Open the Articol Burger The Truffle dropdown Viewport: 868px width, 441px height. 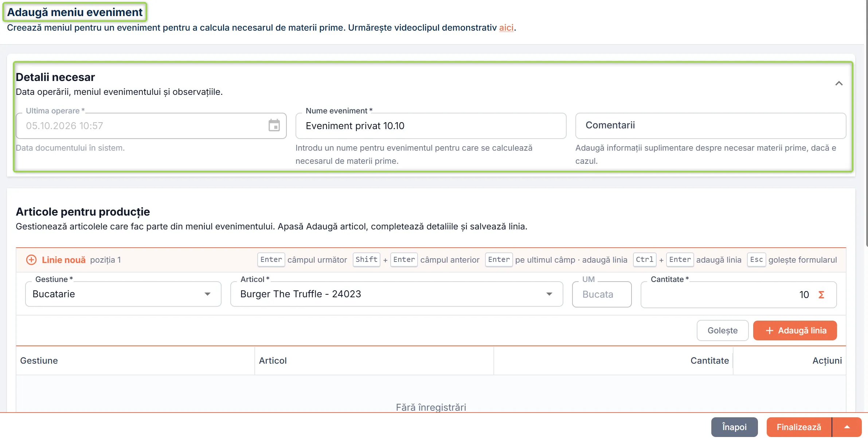(396, 294)
